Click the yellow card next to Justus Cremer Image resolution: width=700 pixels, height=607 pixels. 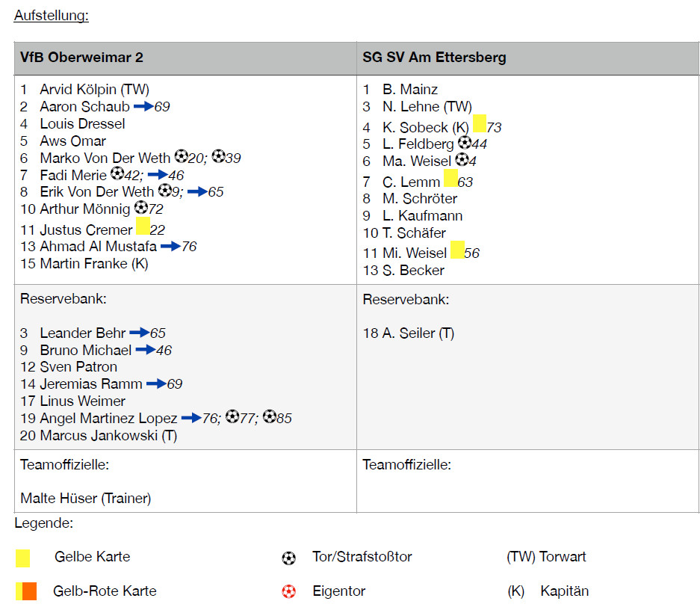coord(143,227)
